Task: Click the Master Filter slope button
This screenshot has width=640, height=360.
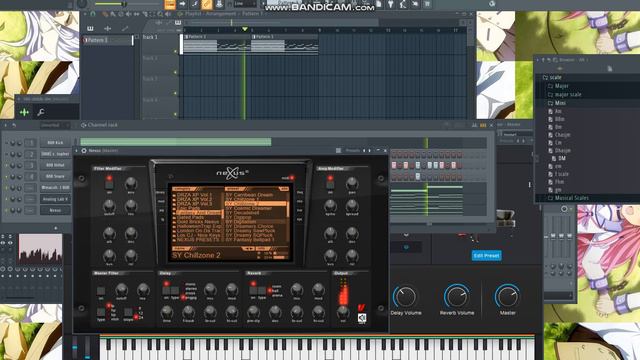Action: pyautogui.click(x=128, y=312)
